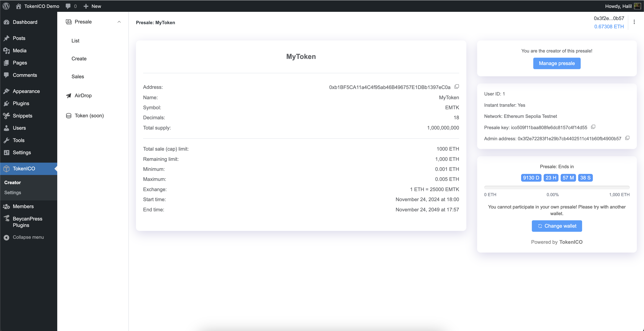
Task: Click the Posts pin icon
Action: (x=6, y=38)
